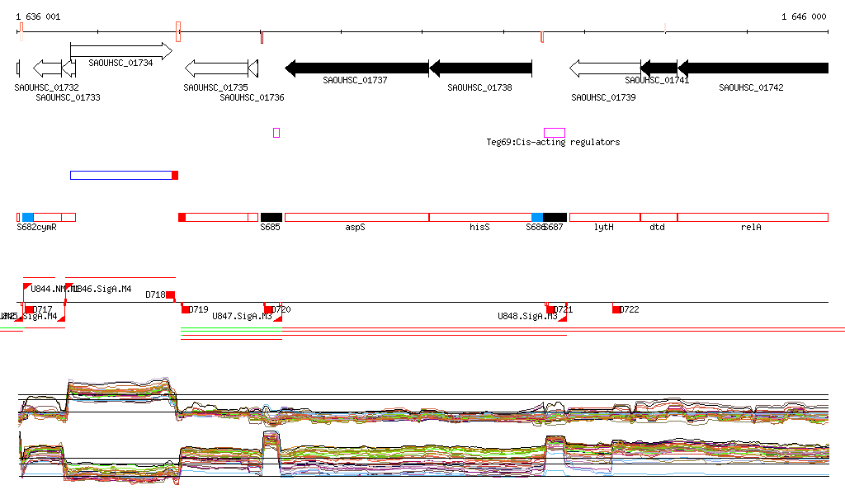This screenshot has height=504, width=845.
Task: Select the dtd segment box
Action: (x=659, y=218)
